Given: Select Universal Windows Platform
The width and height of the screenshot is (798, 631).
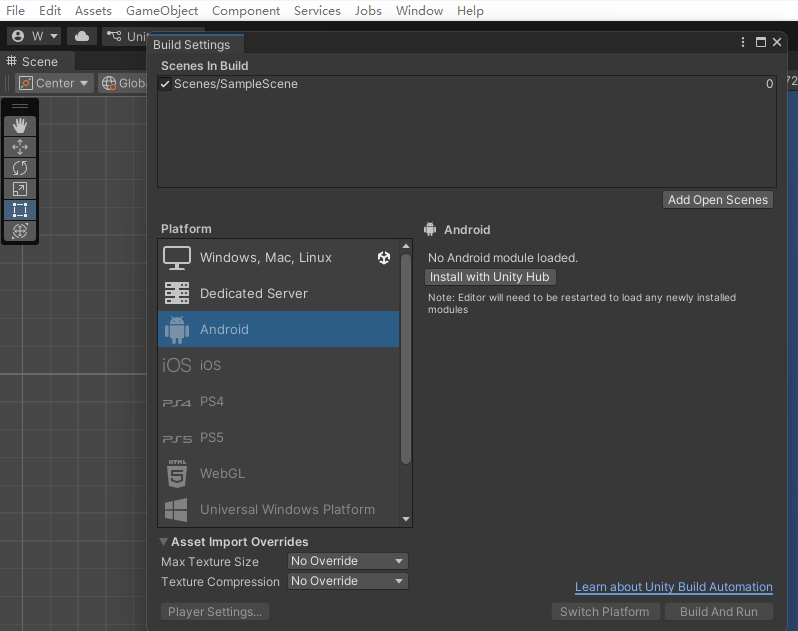Looking at the screenshot, I should click(x=278, y=509).
